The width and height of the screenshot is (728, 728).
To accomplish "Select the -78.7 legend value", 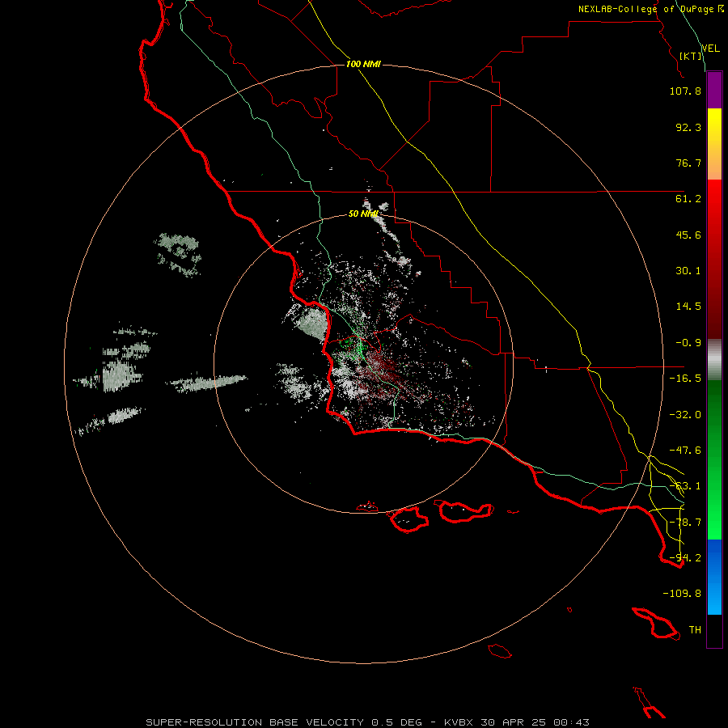I will [685, 523].
